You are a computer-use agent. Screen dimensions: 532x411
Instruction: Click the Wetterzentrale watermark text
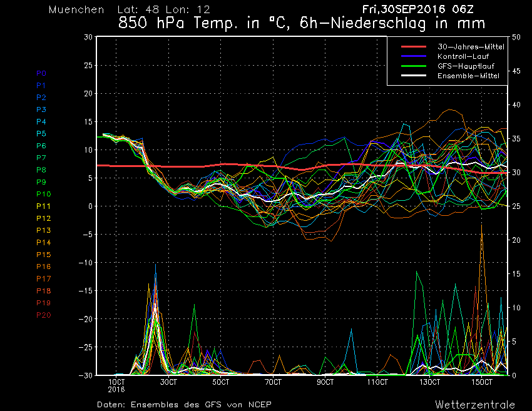point(475,404)
